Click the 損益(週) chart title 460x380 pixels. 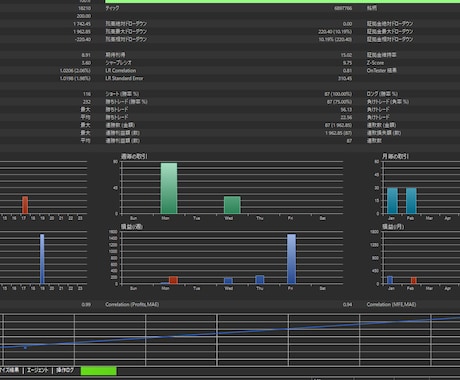click(132, 227)
